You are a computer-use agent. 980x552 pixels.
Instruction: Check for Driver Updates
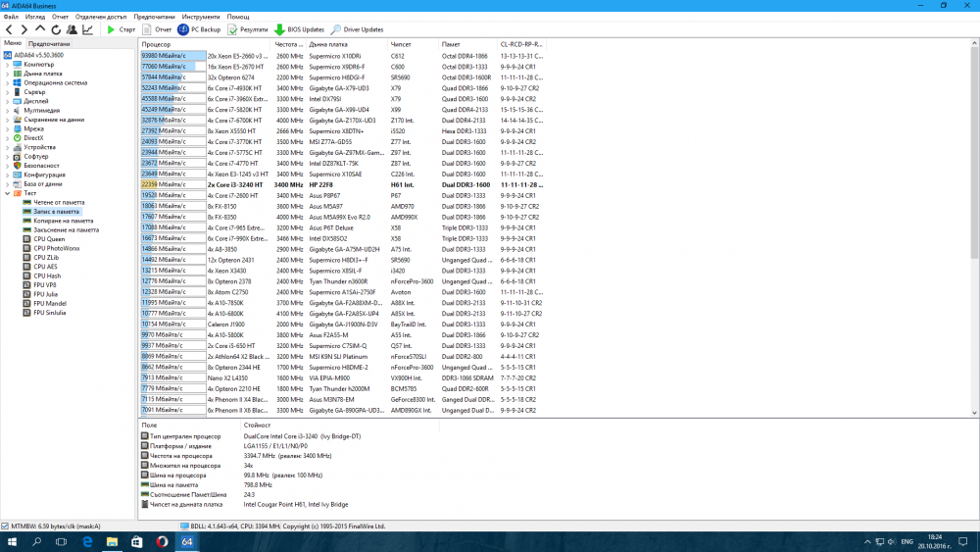358,29
